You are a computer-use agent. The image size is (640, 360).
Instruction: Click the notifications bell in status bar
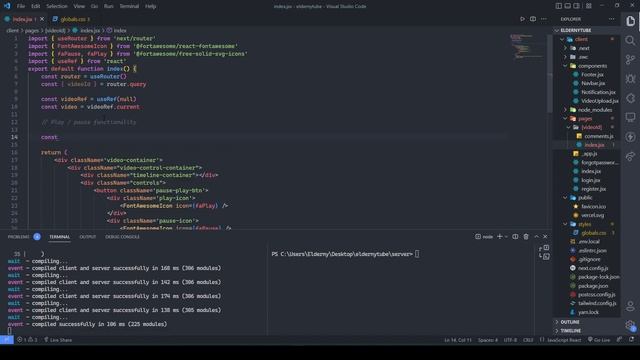(631, 340)
